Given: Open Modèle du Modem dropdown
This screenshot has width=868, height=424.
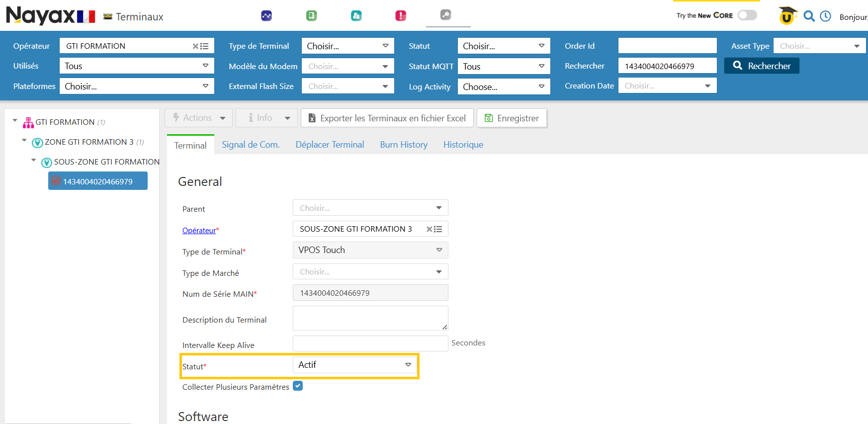Looking at the screenshot, I should coord(348,66).
